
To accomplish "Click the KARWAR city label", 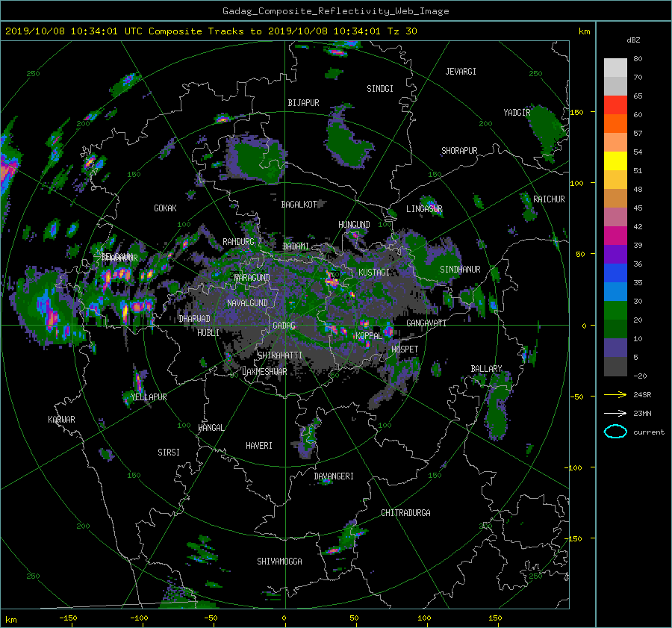I will pos(61,420).
